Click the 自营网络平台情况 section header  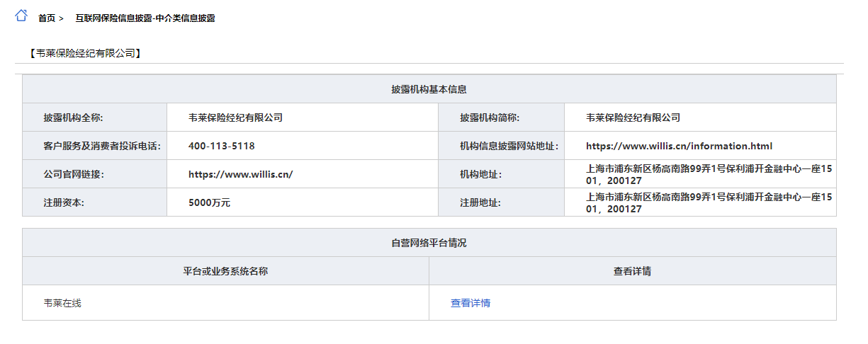pos(429,243)
